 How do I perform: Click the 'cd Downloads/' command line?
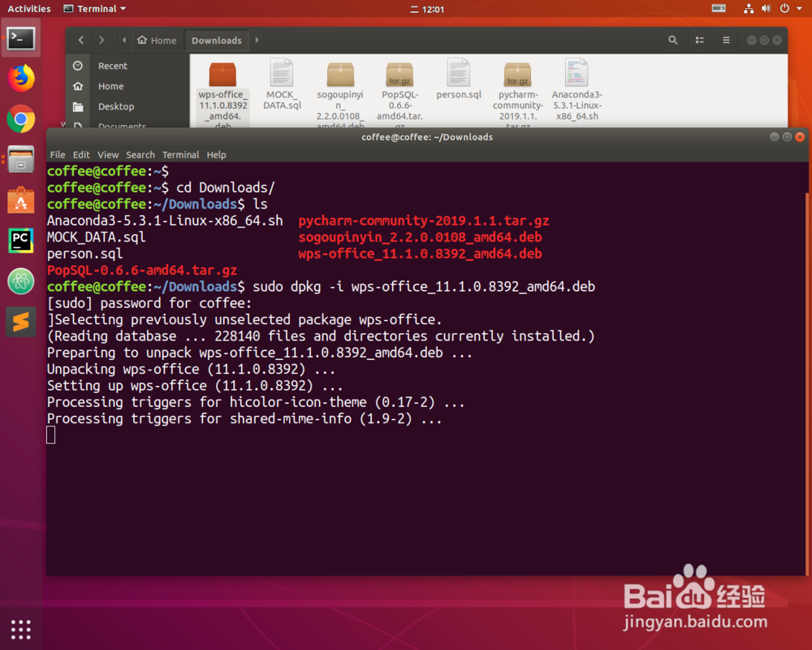click(x=161, y=188)
